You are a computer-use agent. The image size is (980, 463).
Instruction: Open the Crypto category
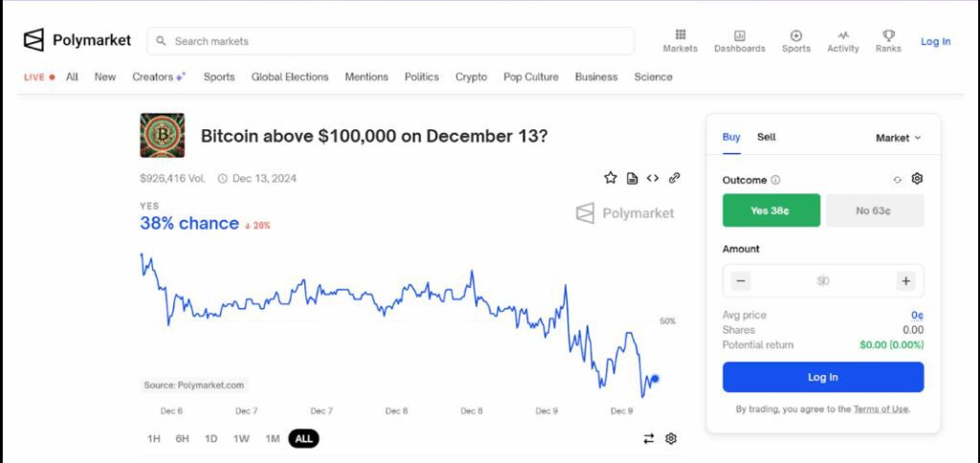471,77
